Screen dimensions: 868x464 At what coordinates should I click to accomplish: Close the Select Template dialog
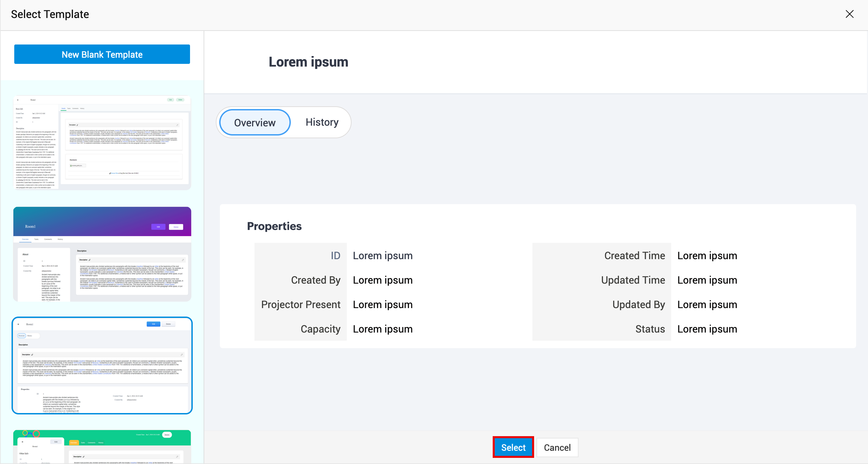pyautogui.click(x=849, y=14)
